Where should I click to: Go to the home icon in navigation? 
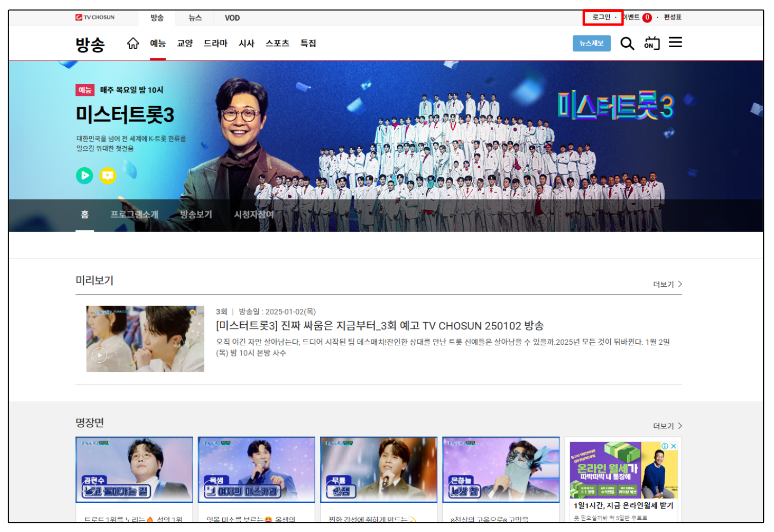[x=133, y=43]
